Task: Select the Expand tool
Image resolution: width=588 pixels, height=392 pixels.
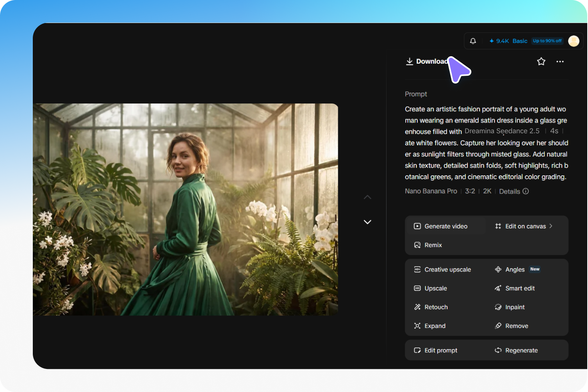Action: [x=429, y=326]
